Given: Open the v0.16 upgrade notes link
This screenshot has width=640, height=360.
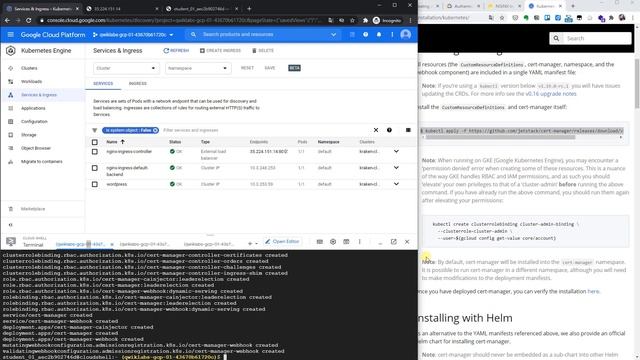Looking at the screenshot, I should [x=551, y=94].
